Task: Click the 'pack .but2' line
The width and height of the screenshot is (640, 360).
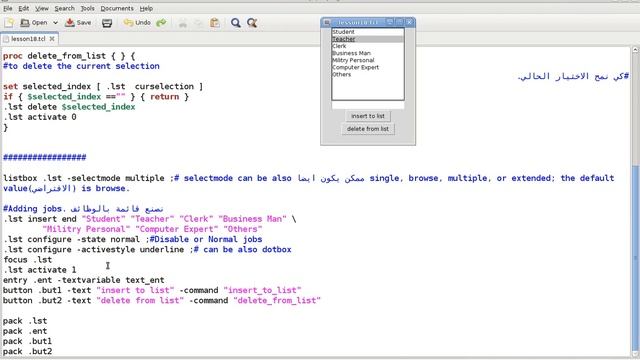Action: pyautogui.click(x=27, y=351)
